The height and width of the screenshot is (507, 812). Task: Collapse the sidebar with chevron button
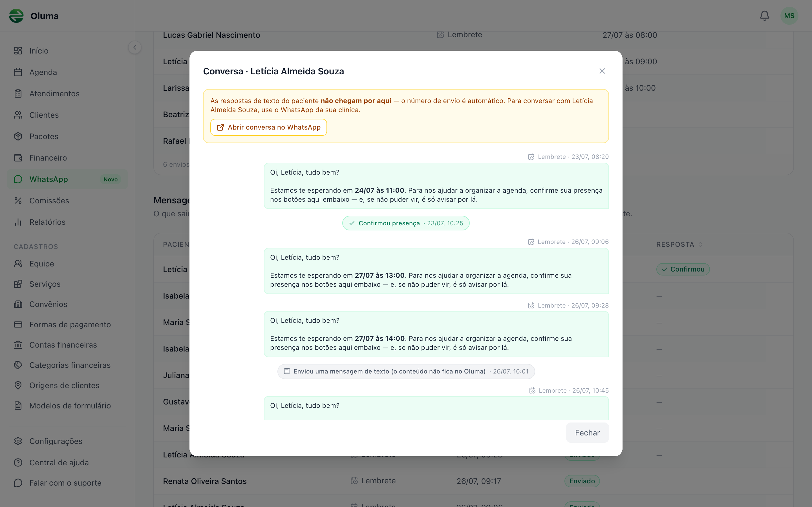(135, 47)
